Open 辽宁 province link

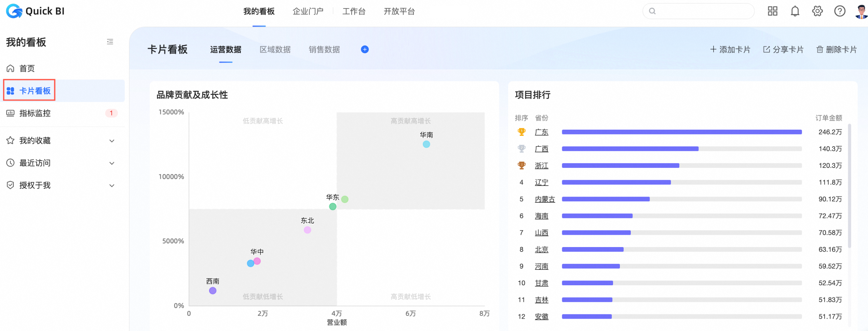point(541,182)
